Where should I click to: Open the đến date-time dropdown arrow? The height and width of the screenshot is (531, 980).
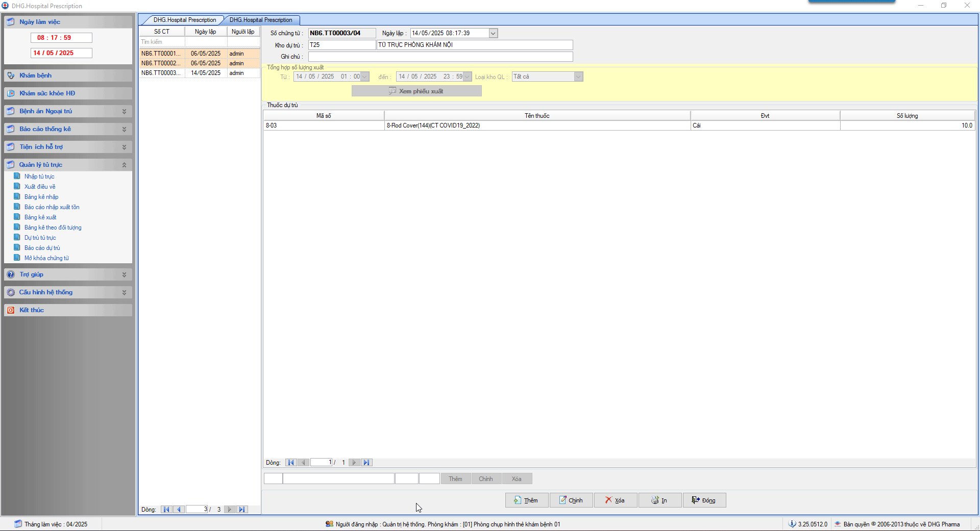coord(467,77)
